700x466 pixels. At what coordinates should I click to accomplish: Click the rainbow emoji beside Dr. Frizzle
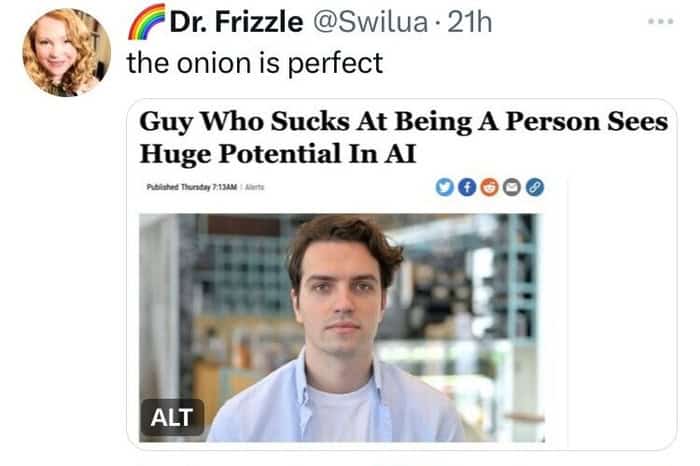(x=146, y=22)
